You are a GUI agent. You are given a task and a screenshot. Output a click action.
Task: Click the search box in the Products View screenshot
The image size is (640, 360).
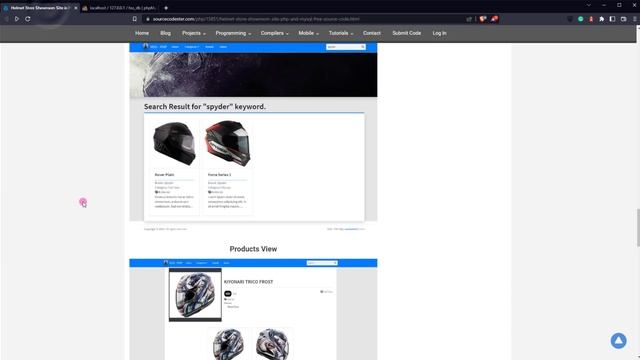pos(322,263)
